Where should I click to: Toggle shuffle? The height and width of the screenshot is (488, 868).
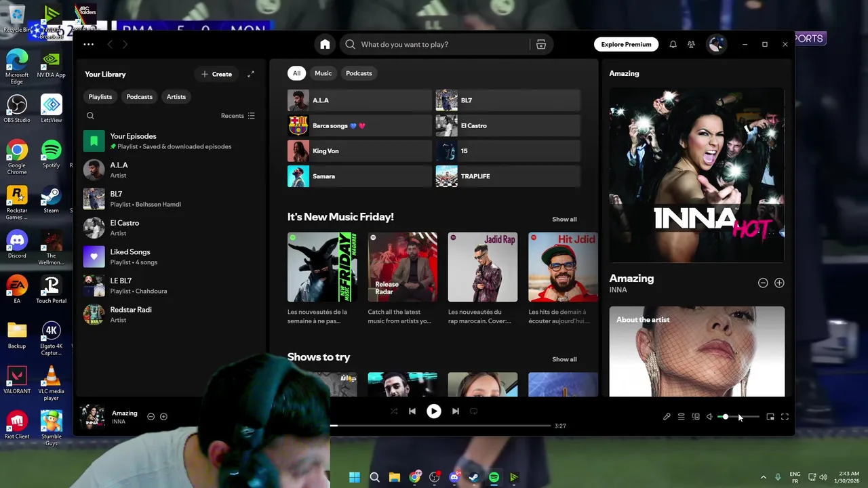coord(394,411)
